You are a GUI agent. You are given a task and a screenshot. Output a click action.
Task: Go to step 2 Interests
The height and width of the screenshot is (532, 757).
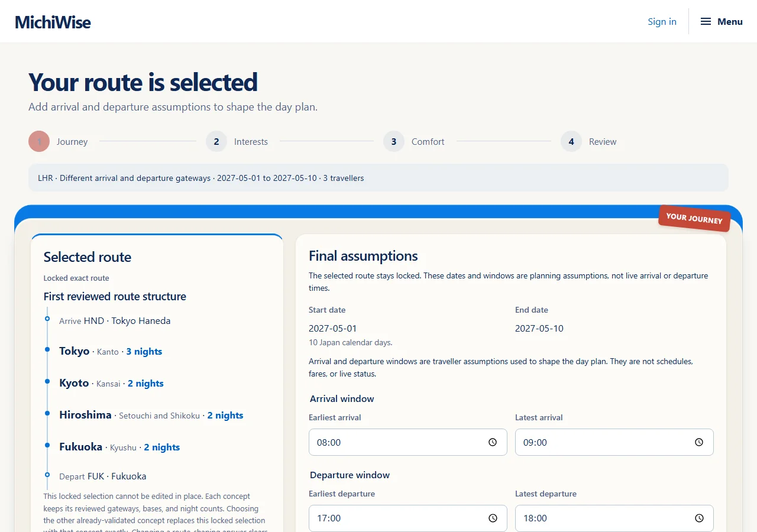point(237,141)
